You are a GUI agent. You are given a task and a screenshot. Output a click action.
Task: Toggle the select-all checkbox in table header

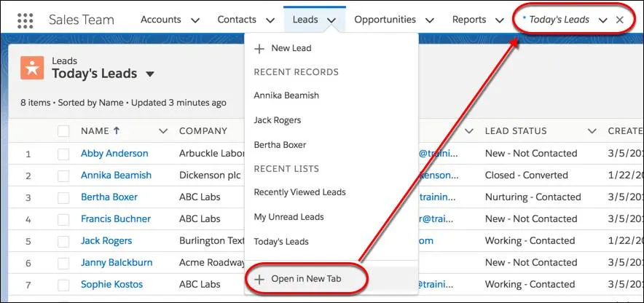pyautogui.click(x=63, y=131)
